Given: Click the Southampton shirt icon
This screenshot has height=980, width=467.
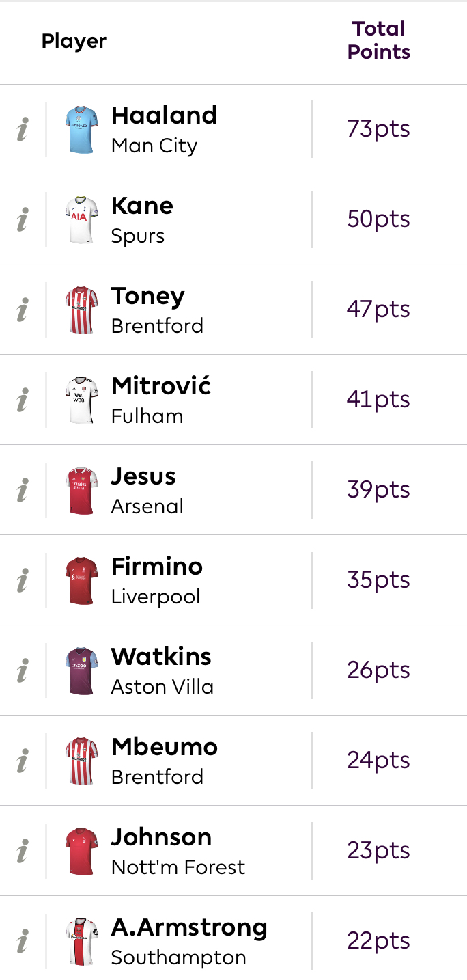Looking at the screenshot, I should pos(81,940).
